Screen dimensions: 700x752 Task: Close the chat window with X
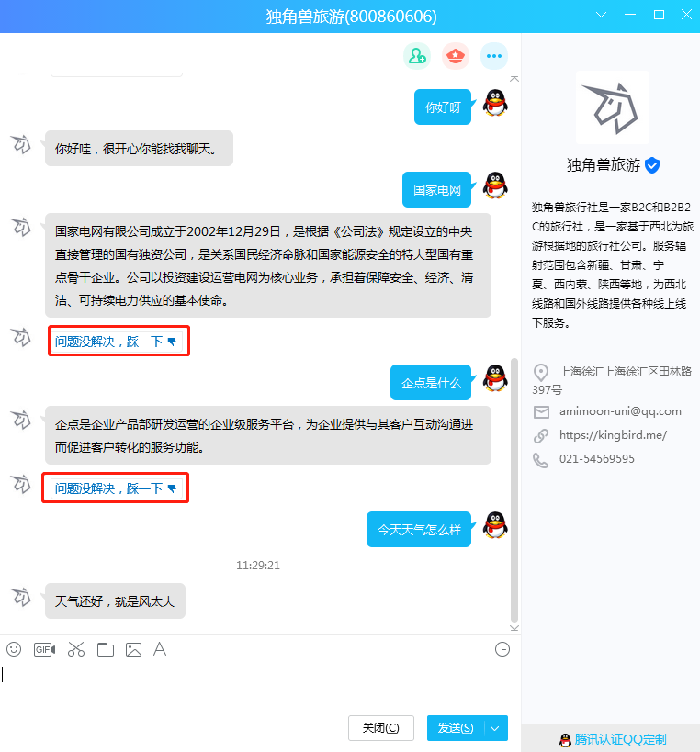pos(686,15)
